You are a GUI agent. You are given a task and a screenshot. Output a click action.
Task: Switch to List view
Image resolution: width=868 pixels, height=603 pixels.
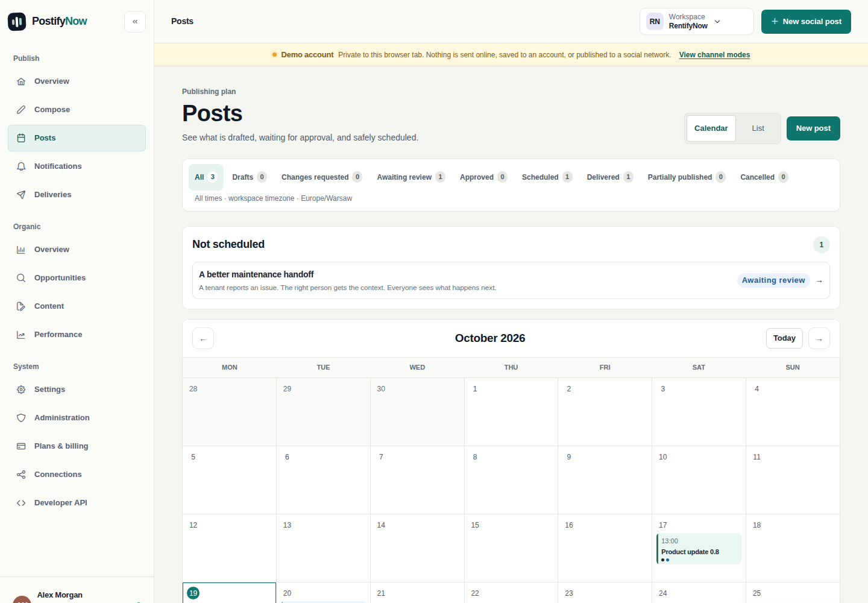click(x=758, y=128)
